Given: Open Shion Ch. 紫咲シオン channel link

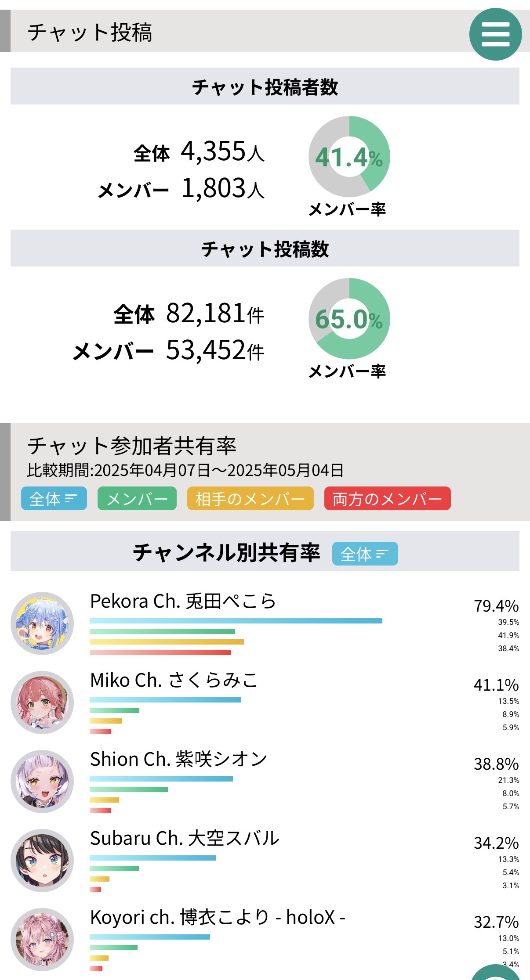Looking at the screenshot, I should (x=178, y=760).
